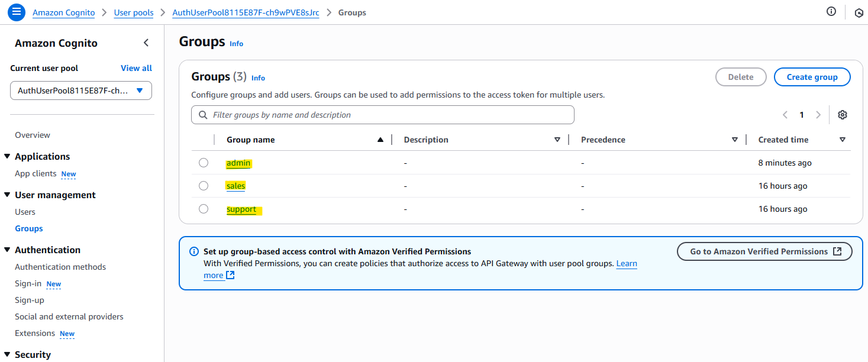This screenshot has height=362, width=868.
Task: Collapse the Applications section
Action: click(7, 156)
